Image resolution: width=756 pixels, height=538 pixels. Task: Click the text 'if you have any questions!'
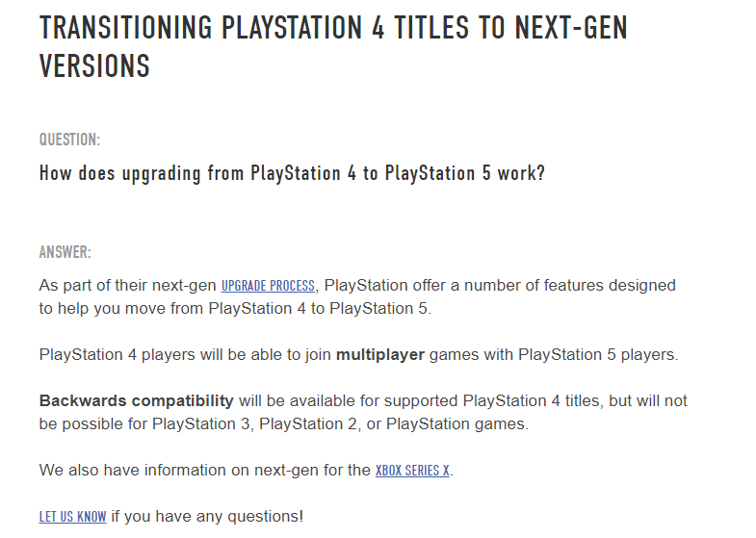[x=207, y=517]
